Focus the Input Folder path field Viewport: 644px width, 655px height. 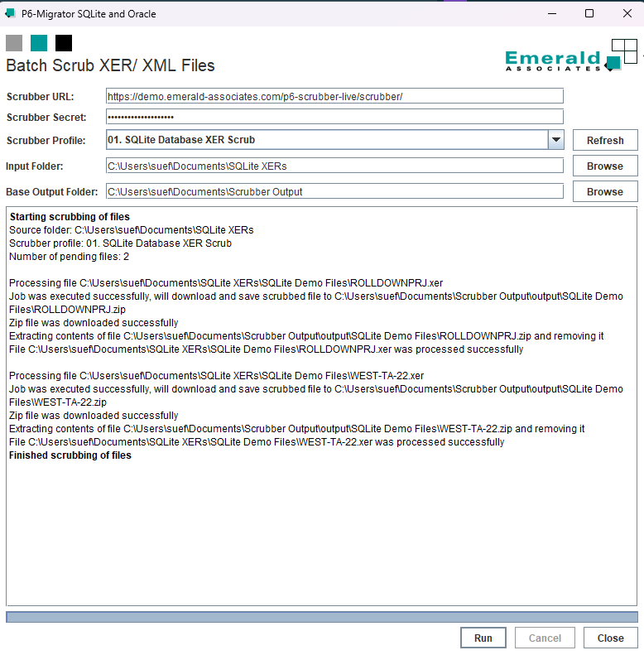coord(334,166)
